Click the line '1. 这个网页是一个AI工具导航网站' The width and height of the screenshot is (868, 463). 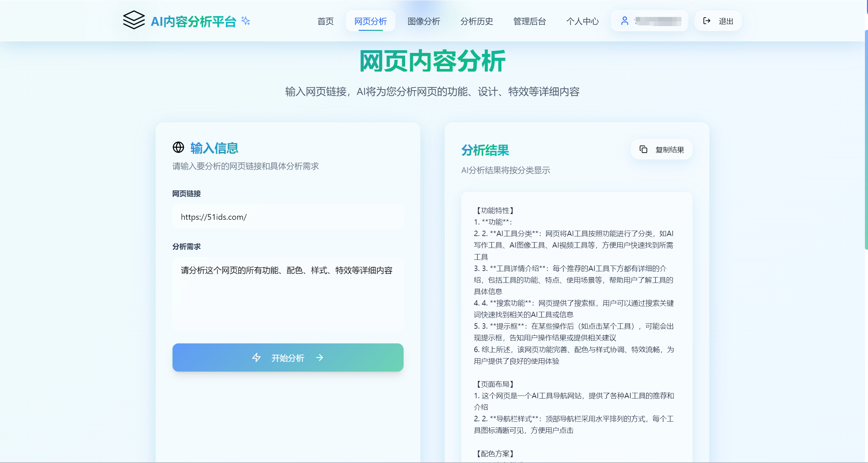point(574,401)
